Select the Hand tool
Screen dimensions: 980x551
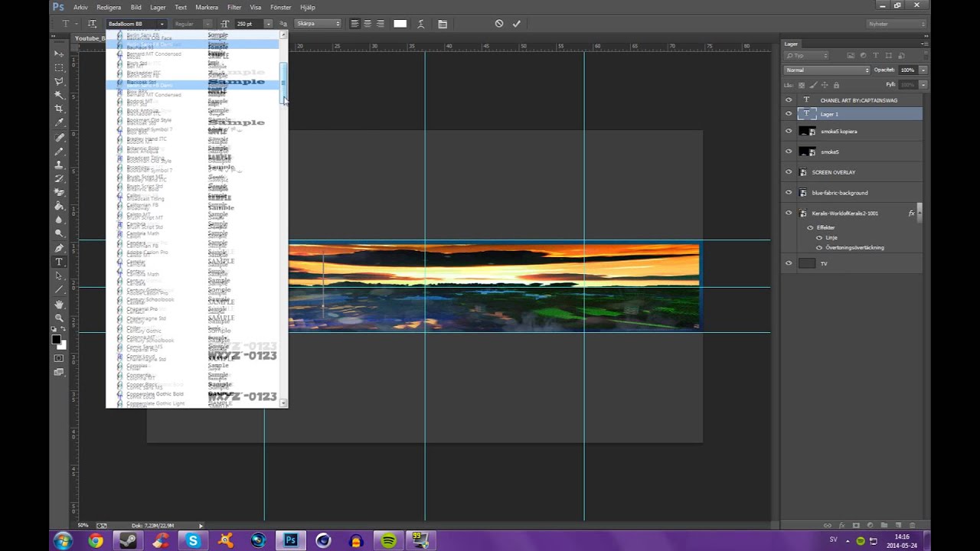tap(59, 304)
